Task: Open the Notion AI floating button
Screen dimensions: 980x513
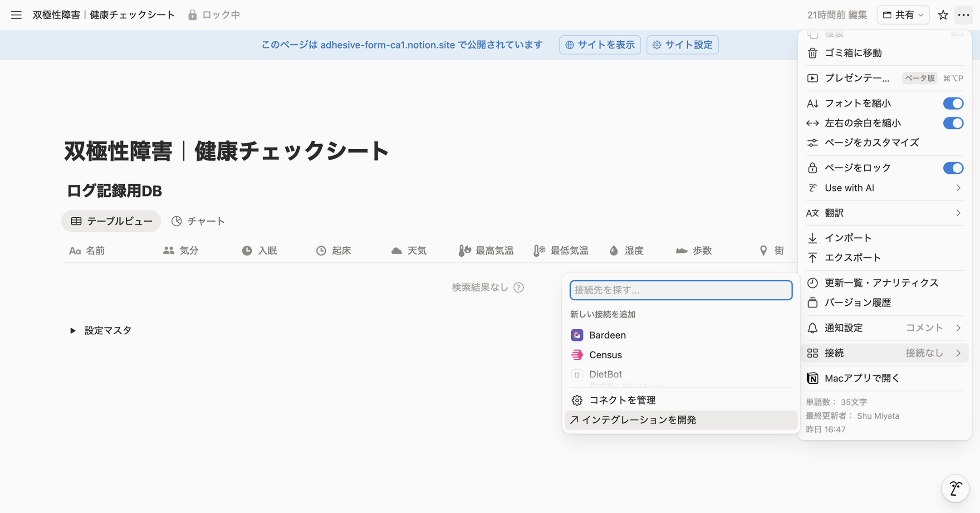Action: (x=955, y=489)
